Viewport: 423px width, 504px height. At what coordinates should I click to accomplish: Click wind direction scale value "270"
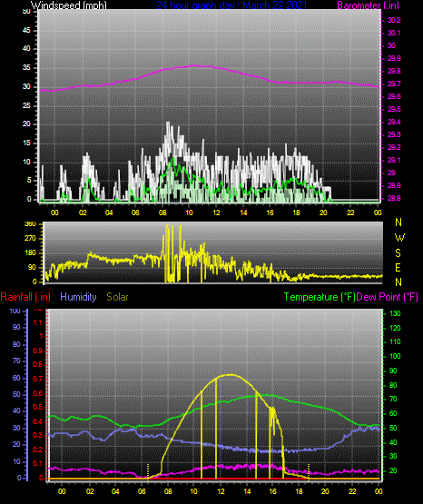point(30,239)
